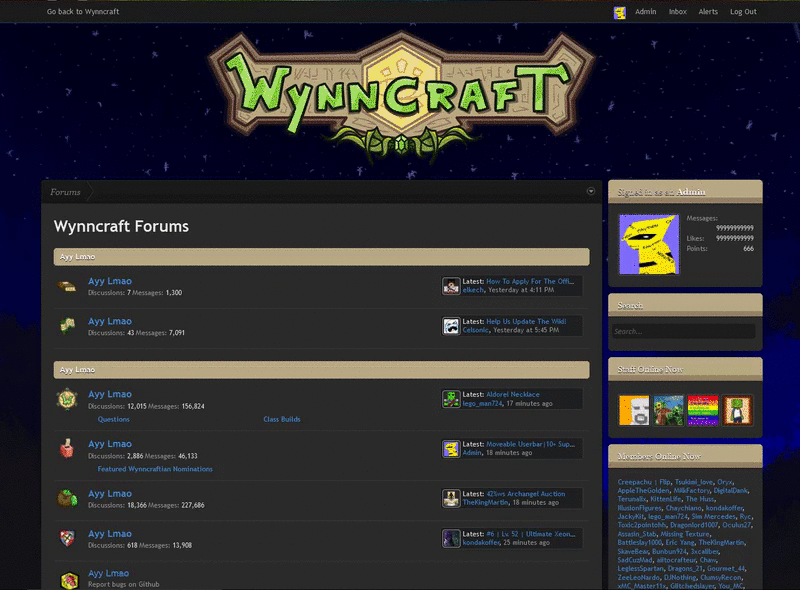Click avatar next to Aldorel Necklace latest post
Image resolution: width=800 pixels, height=590 pixels.
click(451, 399)
